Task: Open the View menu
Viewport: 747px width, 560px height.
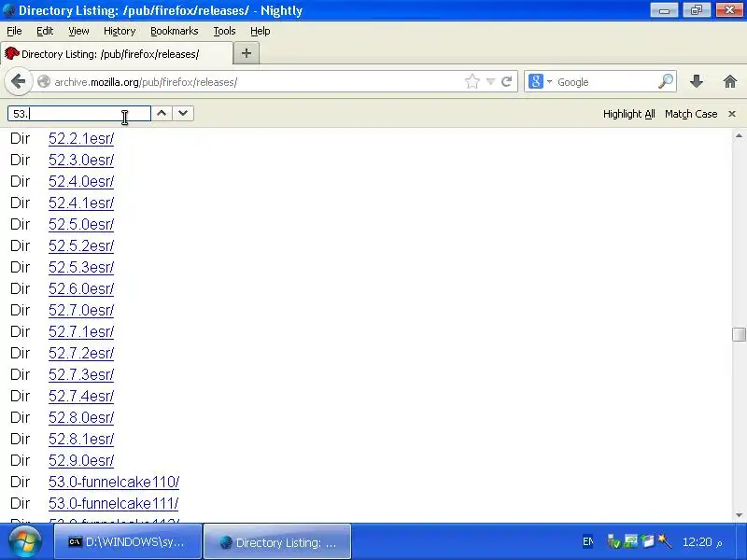Action: (x=78, y=31)
